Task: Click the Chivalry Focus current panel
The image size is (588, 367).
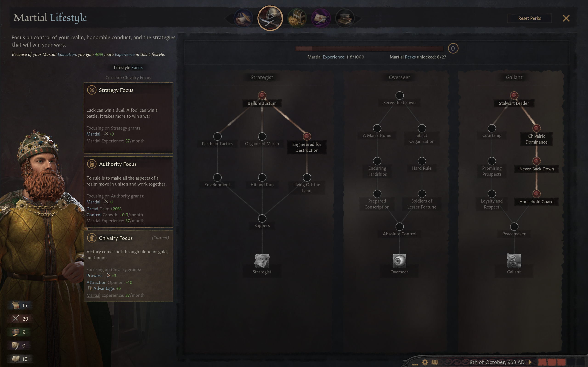Action: click(x=128, y=266)
